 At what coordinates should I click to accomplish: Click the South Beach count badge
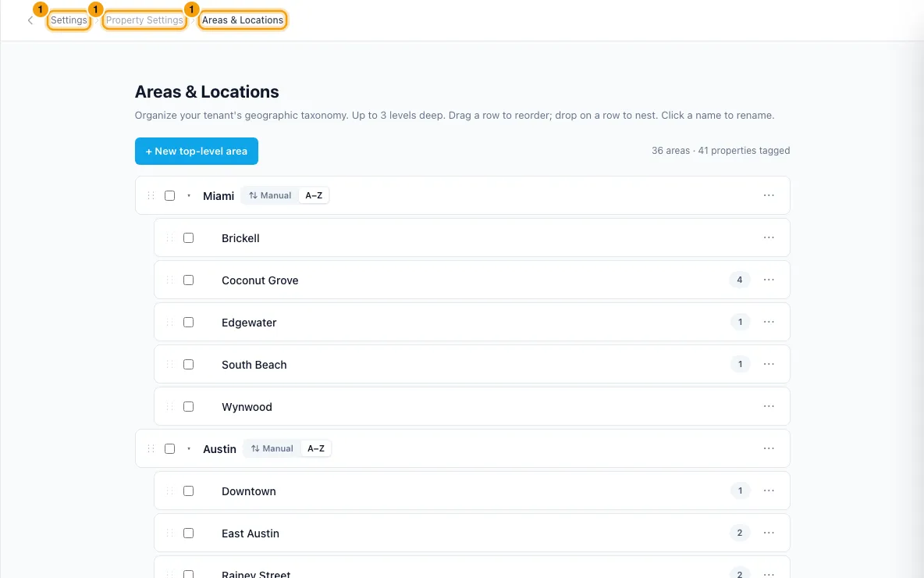click(x=740, y=364)
